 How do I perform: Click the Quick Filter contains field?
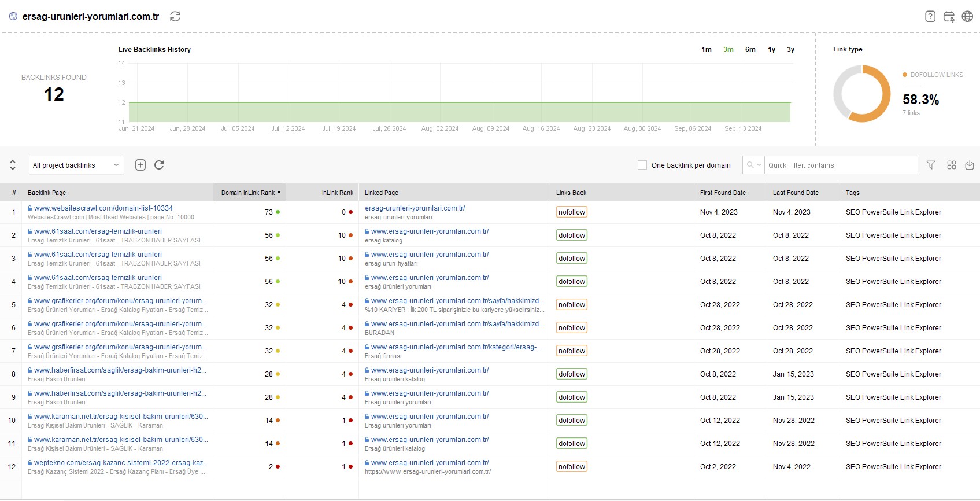(x=841, y=165)
